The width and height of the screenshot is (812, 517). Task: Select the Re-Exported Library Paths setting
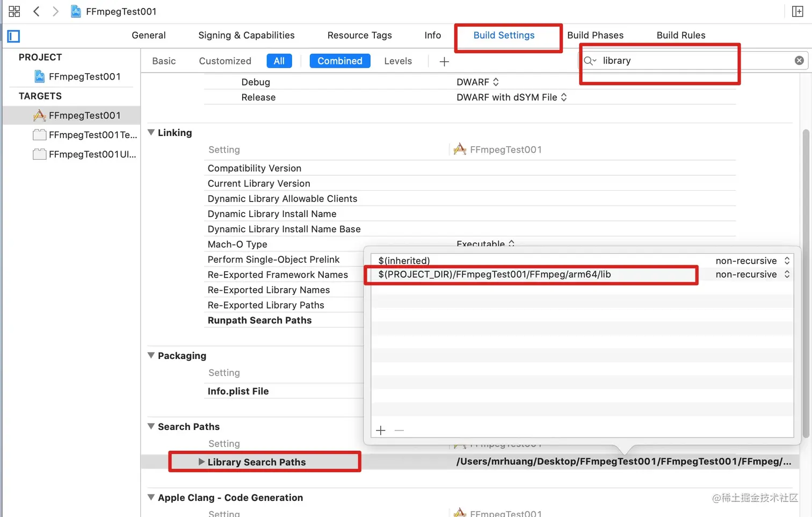pos(266,305)
